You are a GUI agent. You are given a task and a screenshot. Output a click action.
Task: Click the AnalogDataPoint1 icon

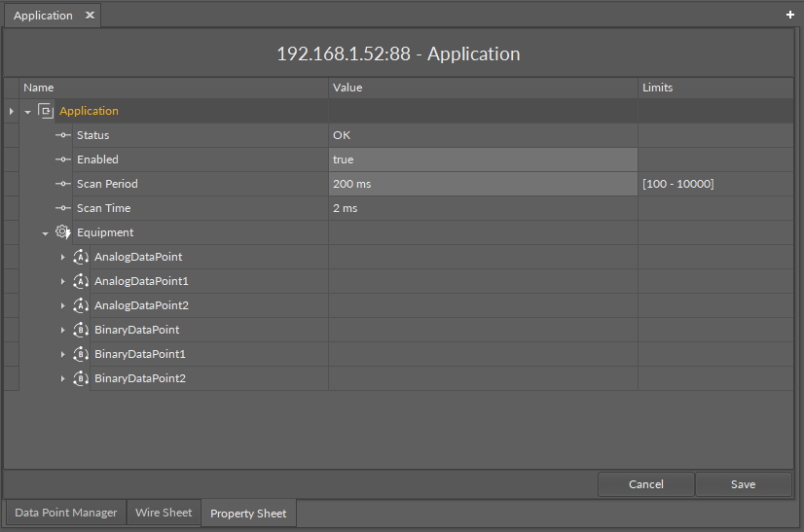(81, 281)
